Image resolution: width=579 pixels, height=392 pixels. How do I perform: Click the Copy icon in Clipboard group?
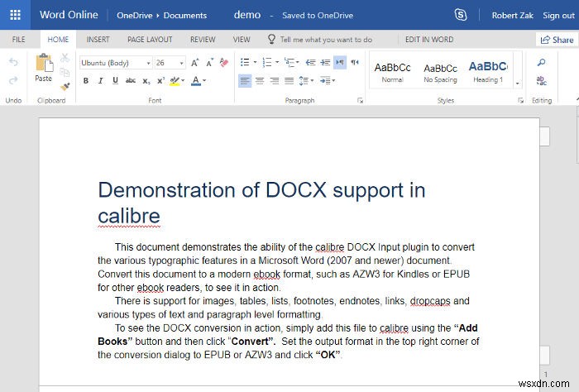[x=65, y=72]
